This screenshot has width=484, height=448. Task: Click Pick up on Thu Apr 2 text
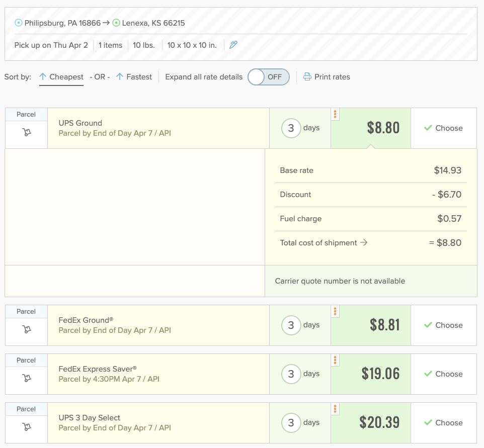[51, 45]
